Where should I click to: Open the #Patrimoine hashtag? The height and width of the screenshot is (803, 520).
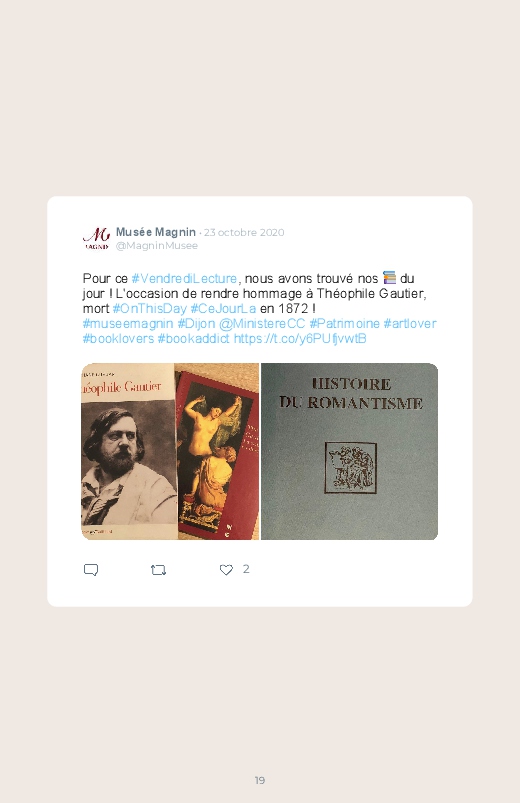pos(344,324)
